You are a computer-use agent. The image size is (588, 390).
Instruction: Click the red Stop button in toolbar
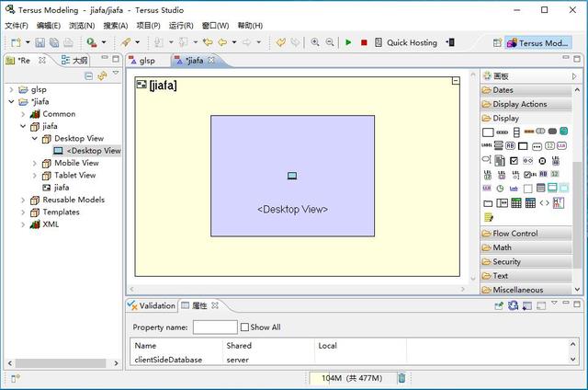pyautogui.click(x=364, y=42)
